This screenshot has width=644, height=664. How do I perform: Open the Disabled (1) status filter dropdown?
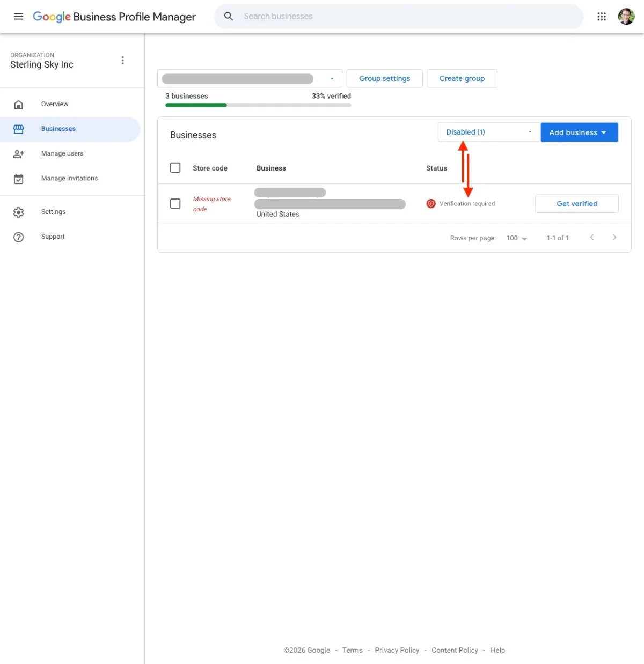(x=487, y=132)
